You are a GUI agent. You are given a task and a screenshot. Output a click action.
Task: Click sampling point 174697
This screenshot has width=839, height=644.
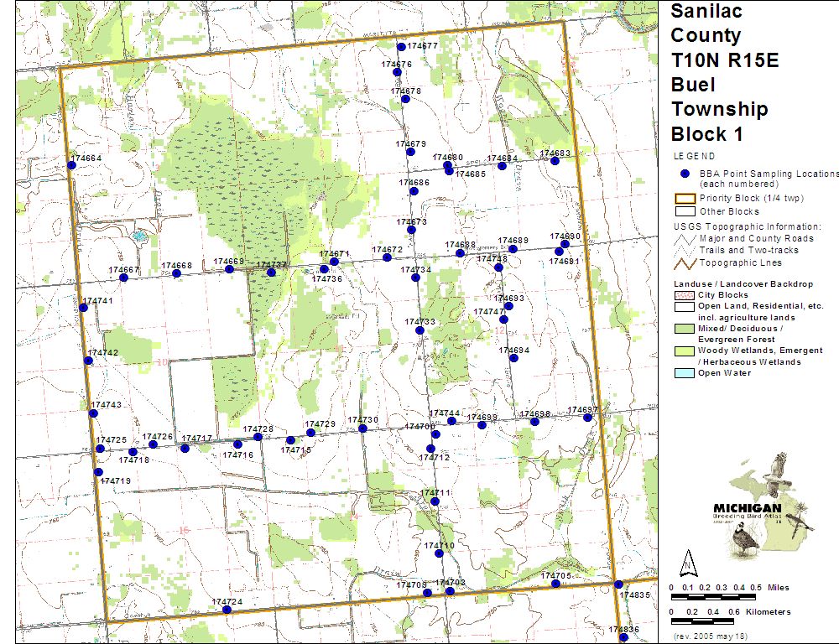[587, 418]
